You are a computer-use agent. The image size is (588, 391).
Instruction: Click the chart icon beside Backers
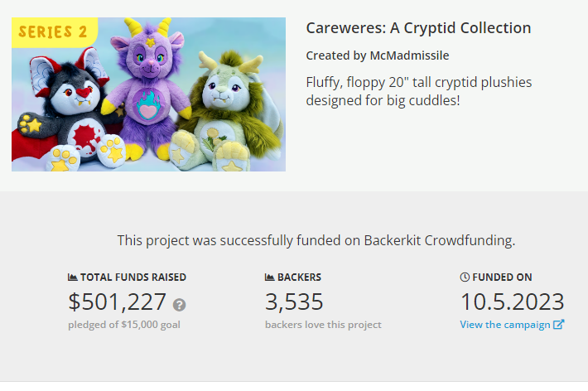[269, 278]
